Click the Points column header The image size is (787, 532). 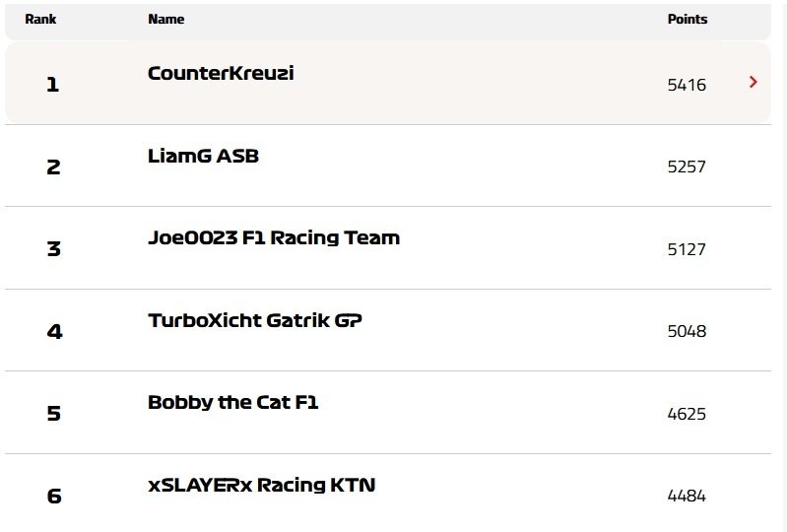point(687,19)
